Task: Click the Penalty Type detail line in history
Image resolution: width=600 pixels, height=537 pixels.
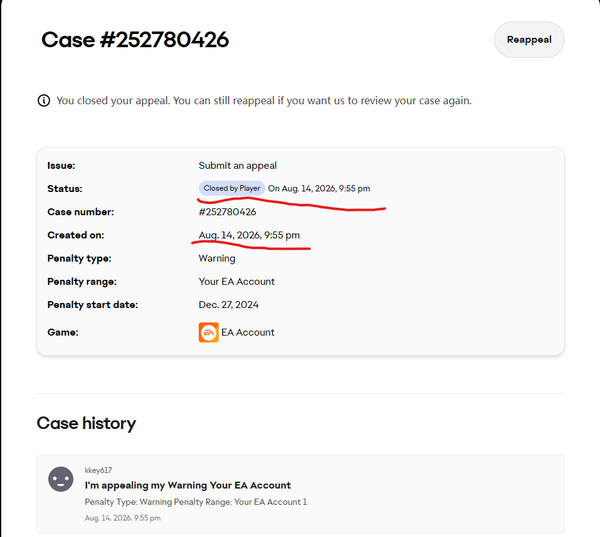Action: (x=196, y=502)
